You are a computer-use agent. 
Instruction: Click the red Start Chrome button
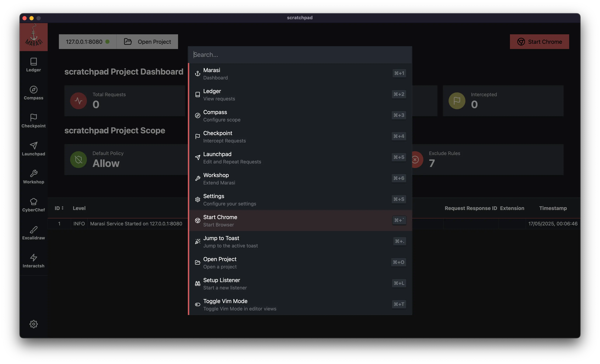(539, 42)
